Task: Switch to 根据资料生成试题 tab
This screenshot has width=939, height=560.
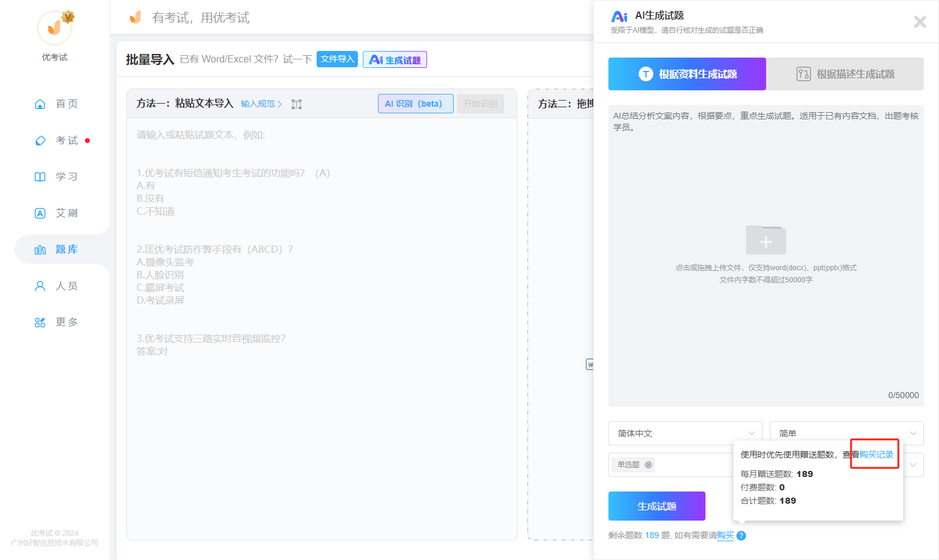Action: tap(687, 74)
